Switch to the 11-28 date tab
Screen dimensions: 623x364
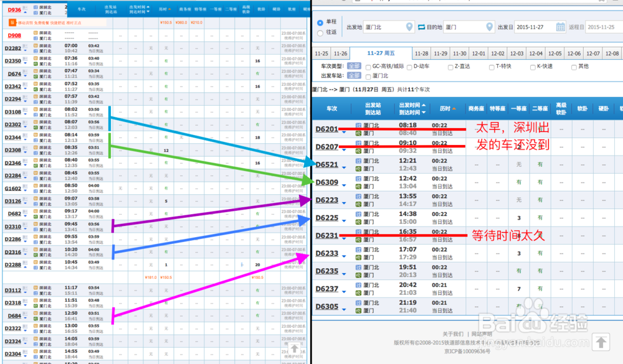(x=422, y=53)
